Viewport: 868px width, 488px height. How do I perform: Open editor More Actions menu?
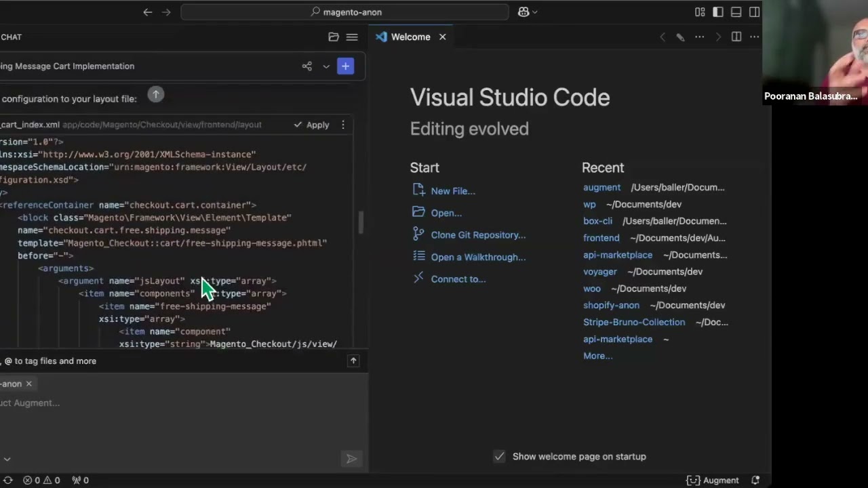tap(754, 37)
